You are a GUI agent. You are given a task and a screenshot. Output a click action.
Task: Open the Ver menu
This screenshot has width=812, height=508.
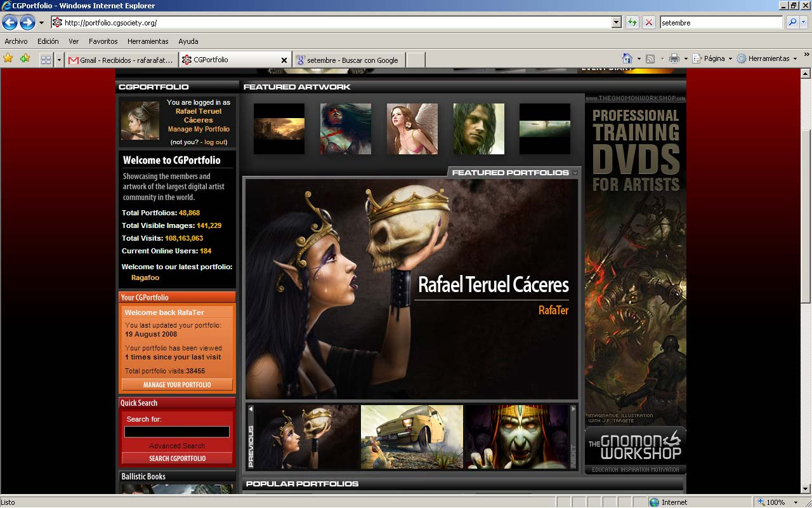click(x=74, y=41)
